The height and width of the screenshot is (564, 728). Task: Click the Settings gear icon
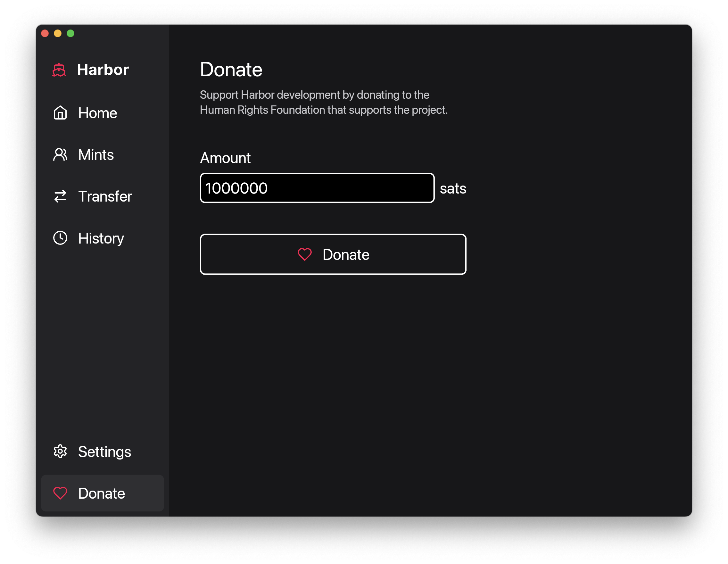[x=60, y=451]
